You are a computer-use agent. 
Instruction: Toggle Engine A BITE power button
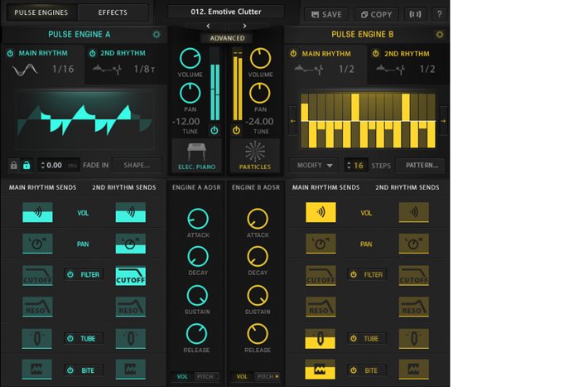coord(70,370)
